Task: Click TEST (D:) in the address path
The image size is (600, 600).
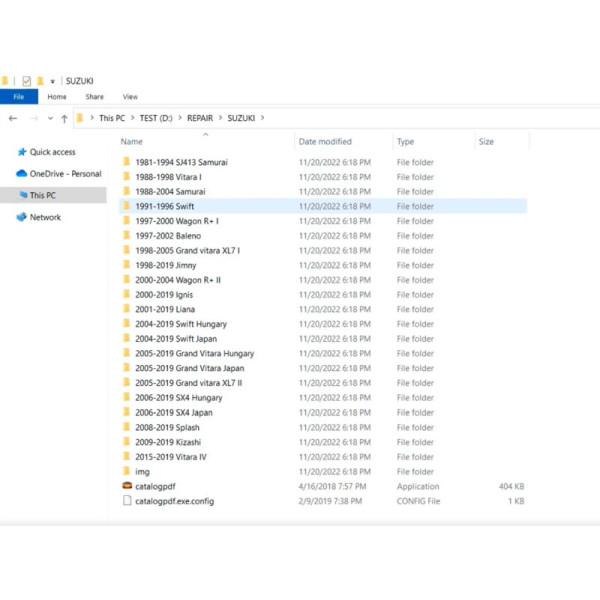Action: coord(157,118)
